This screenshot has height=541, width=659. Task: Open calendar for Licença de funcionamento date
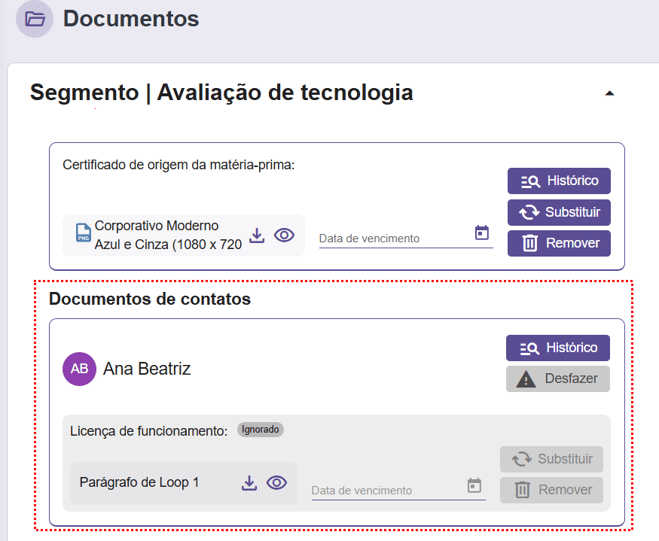[474, 486]
